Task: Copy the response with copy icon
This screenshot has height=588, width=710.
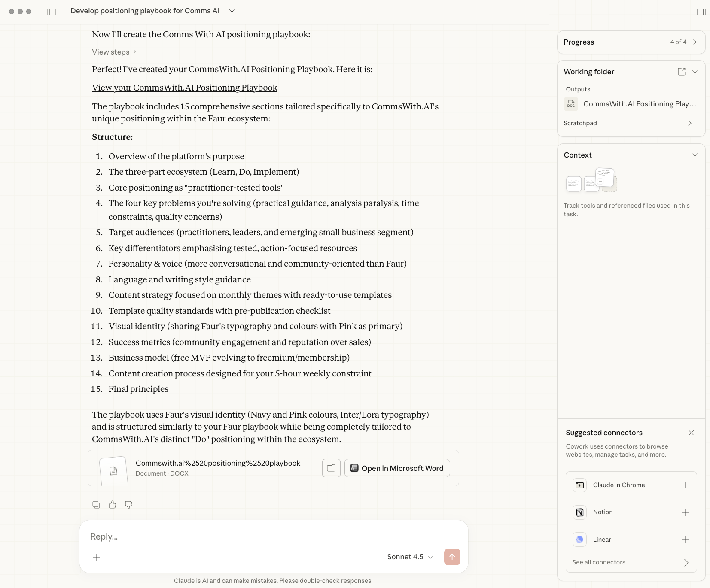Action: tap(96, 505)
